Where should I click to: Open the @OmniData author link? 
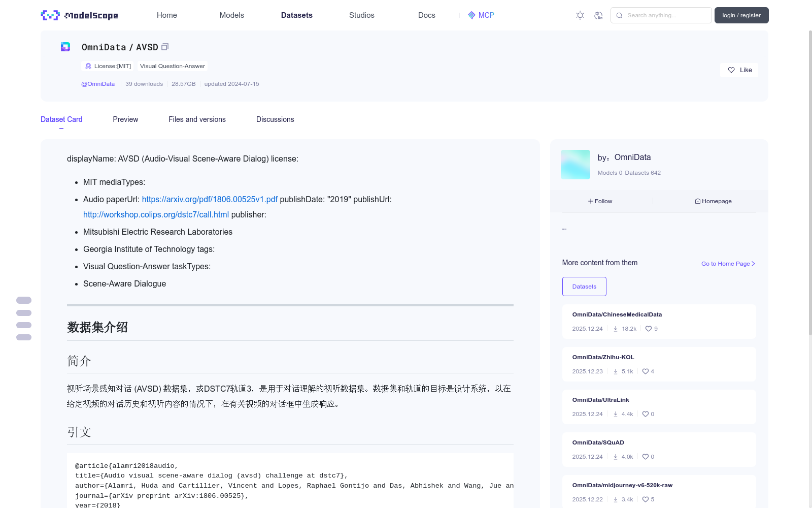98,84
